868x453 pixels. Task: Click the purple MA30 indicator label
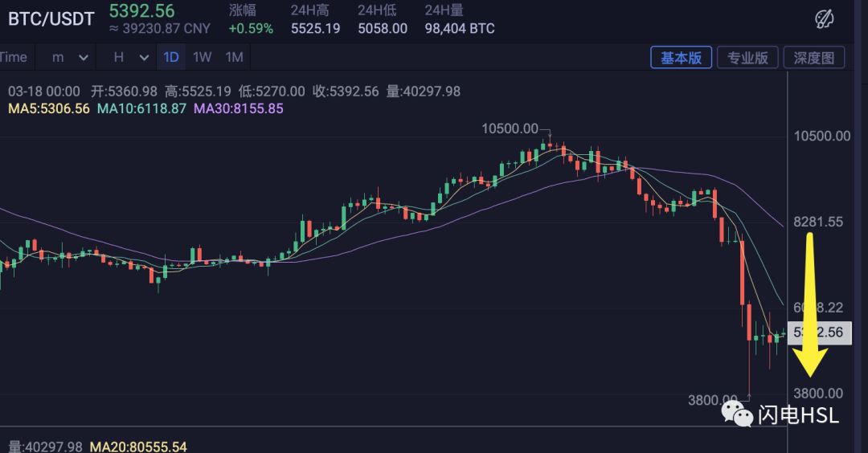238,108
